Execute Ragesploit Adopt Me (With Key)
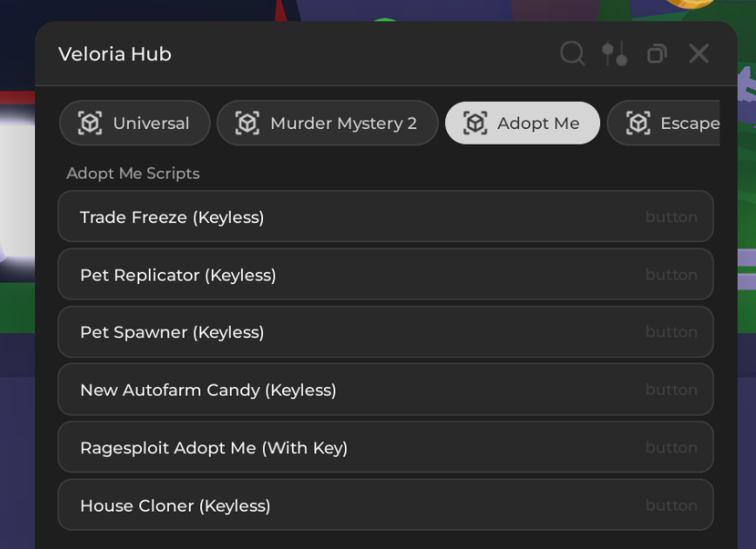 pyautogui.click(x=386, y=447)
